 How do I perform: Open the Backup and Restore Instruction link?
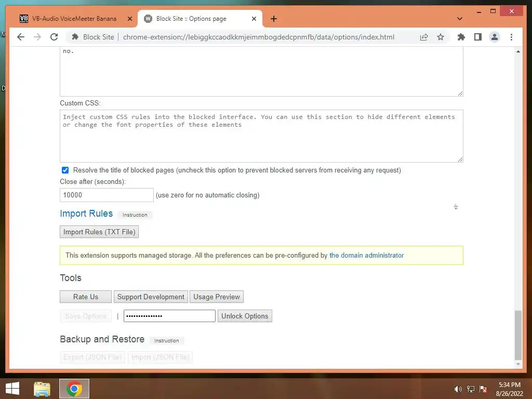(x=166, y=341)
